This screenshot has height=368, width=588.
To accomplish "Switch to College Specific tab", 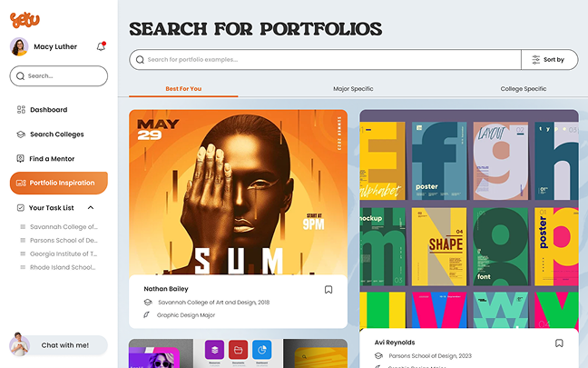I will click(x=524, y=89).
